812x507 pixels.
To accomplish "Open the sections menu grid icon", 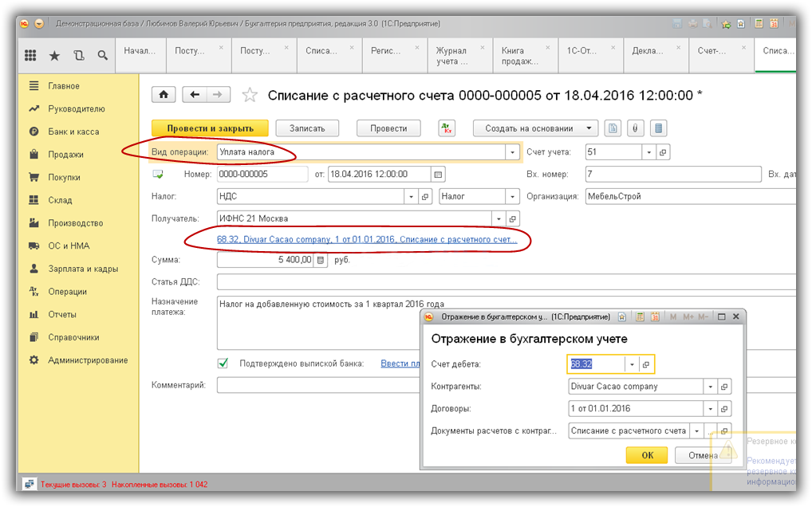I will [x=30, y=55].
